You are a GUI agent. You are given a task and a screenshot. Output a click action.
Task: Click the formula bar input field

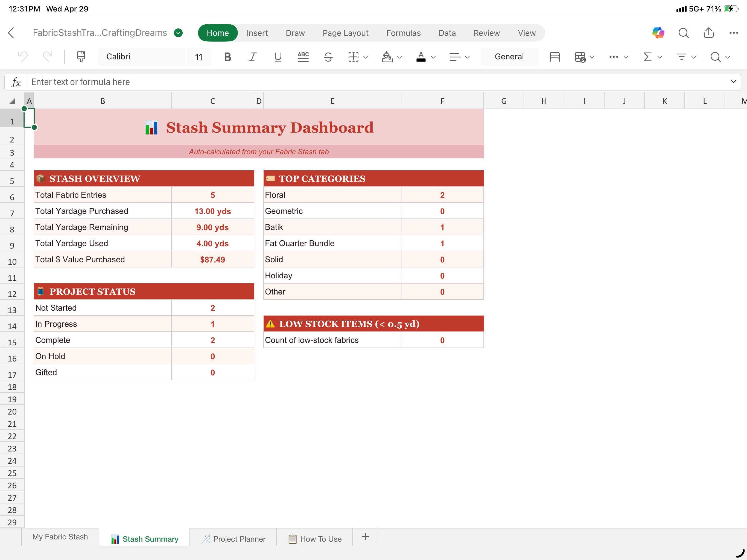pyautogui.click(x=378, y=82)
